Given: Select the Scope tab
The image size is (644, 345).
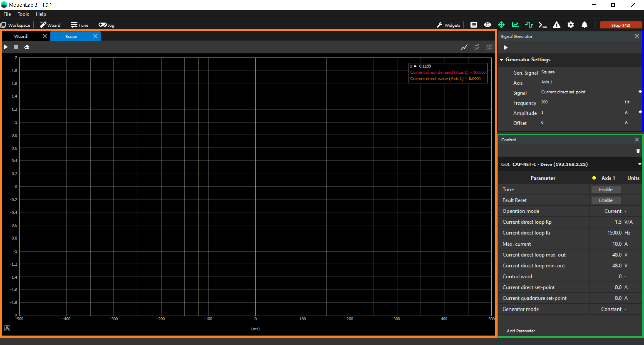Looking at the screenshot, I should coord(71,36).
